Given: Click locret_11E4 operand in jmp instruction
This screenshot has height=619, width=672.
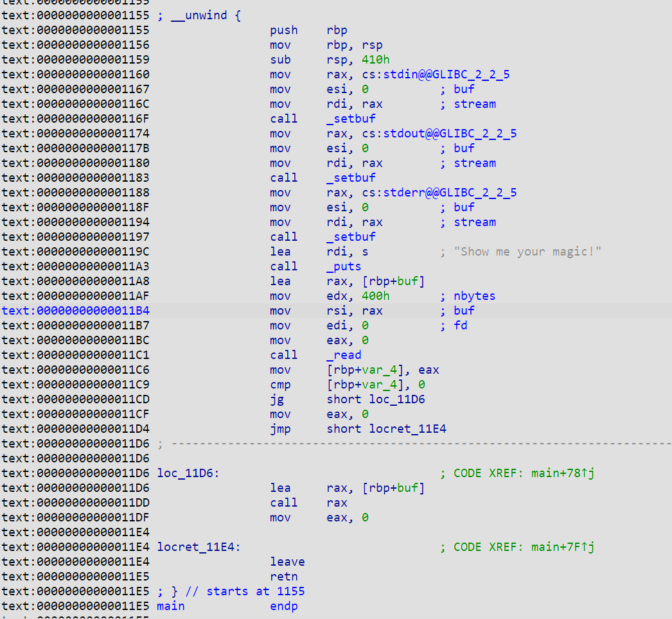Looking at the screenshot, I should tap(407, 429).
